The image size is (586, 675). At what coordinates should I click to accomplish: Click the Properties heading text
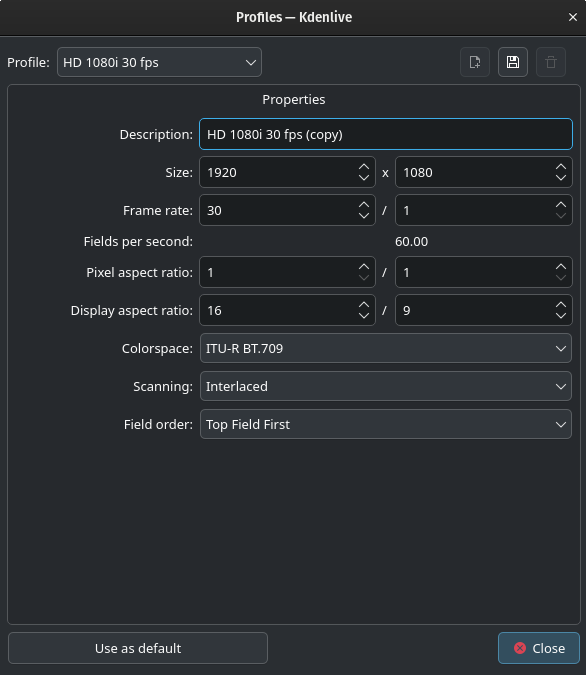[x=294, y=99]
